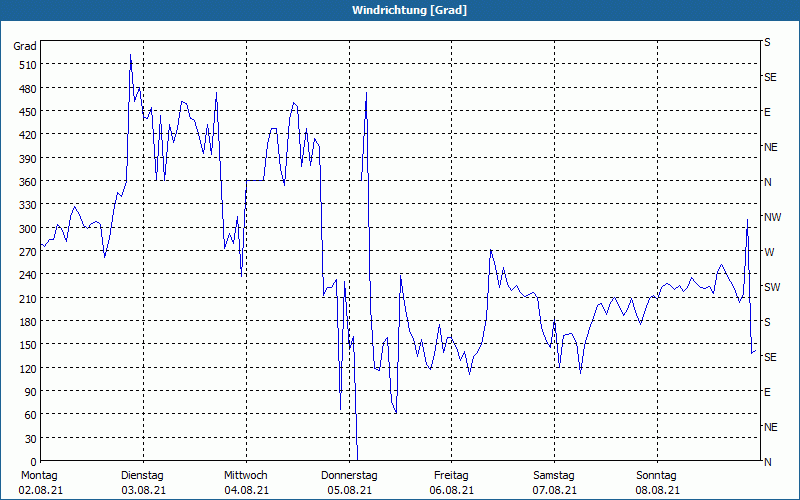The height and width of the screenshot is (500, 800).
Task: Select the date '03.08.21'
Action: coord(143,490)
